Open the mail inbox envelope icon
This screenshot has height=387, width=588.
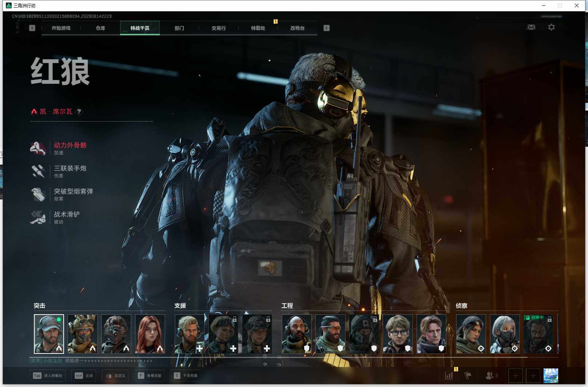click(531, 27)
